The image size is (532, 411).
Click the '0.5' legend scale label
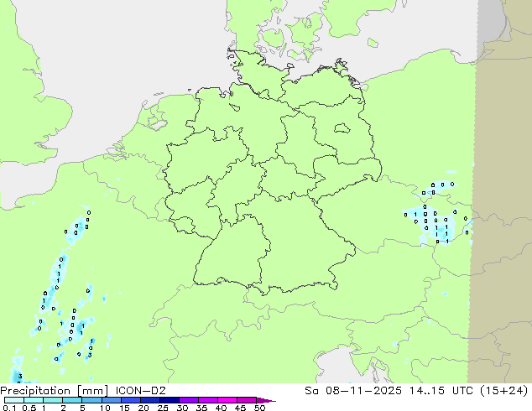tap(29, 408)
